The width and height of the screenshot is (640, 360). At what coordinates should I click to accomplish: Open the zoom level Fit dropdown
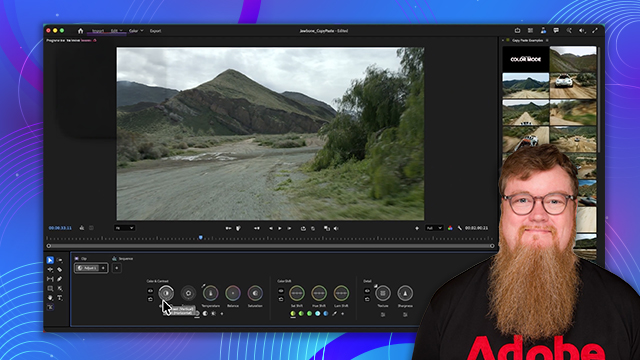[124, 228]
